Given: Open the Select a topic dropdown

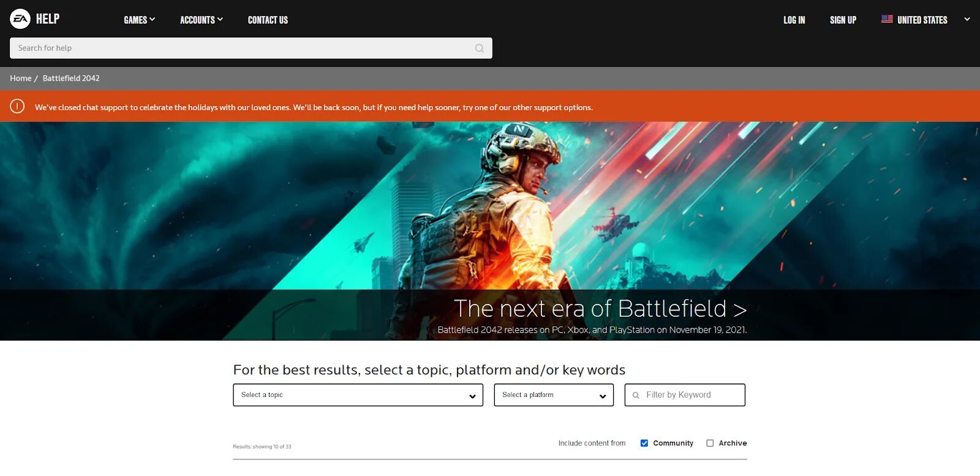Looking at the screenshot, I should 358,395.
